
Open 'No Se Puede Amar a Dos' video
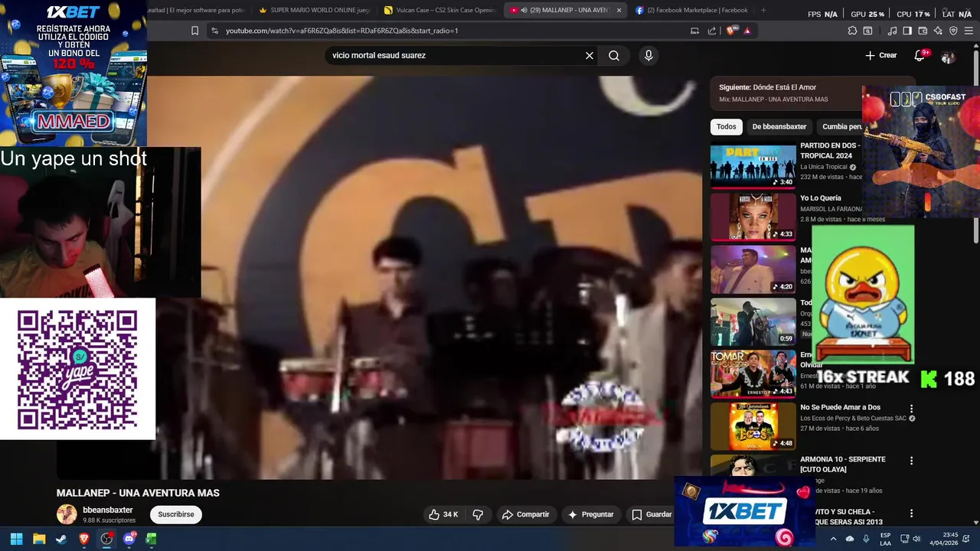840,407
